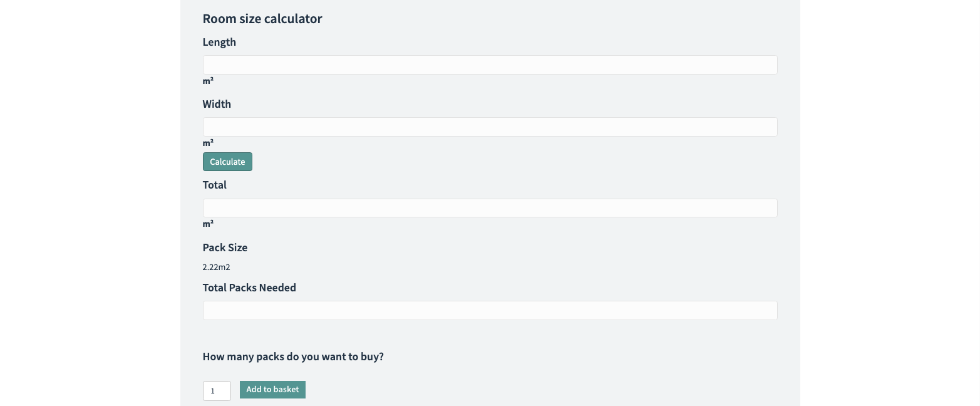Click the Room size calculator heading
The image size is (980, 406).
[x=262, y=19]
